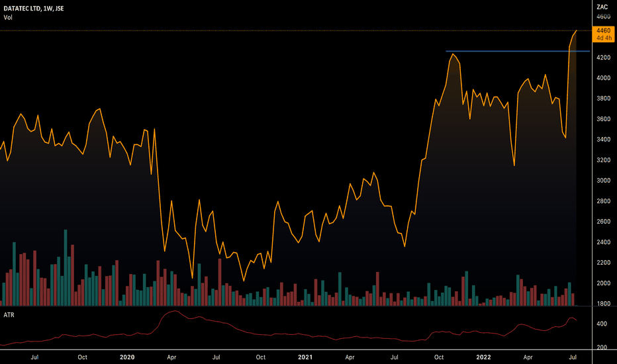Click the 2200 price axis label
Image resolution: width=617 pixels, height=364 pixels.
[603, 263]
